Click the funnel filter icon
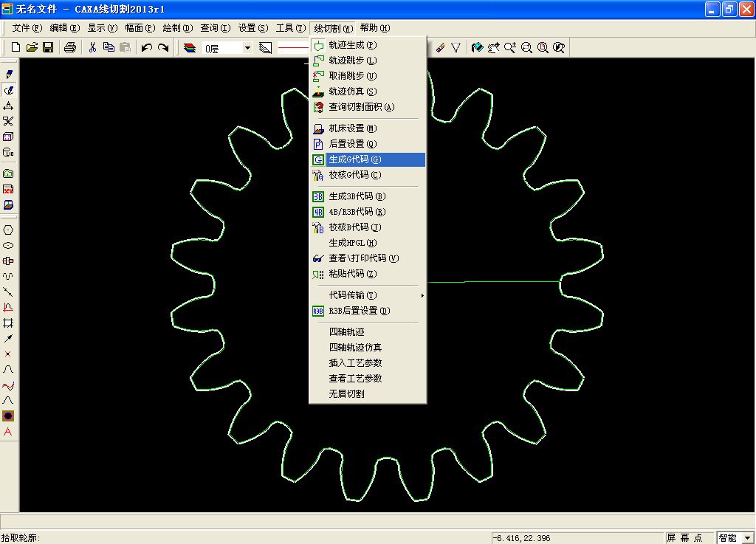Screen dimensions: 756x544 (x=456, y=48)
